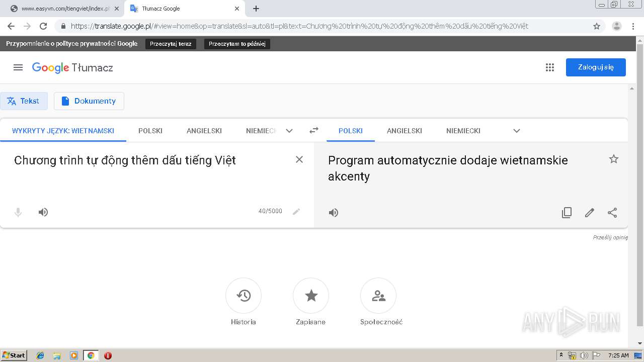Choose ANGIELSKI as source language

coord(204,131)
